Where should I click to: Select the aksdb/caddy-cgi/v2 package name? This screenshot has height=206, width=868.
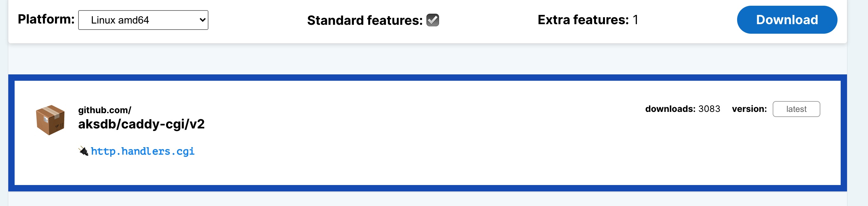tap(141, 124)
